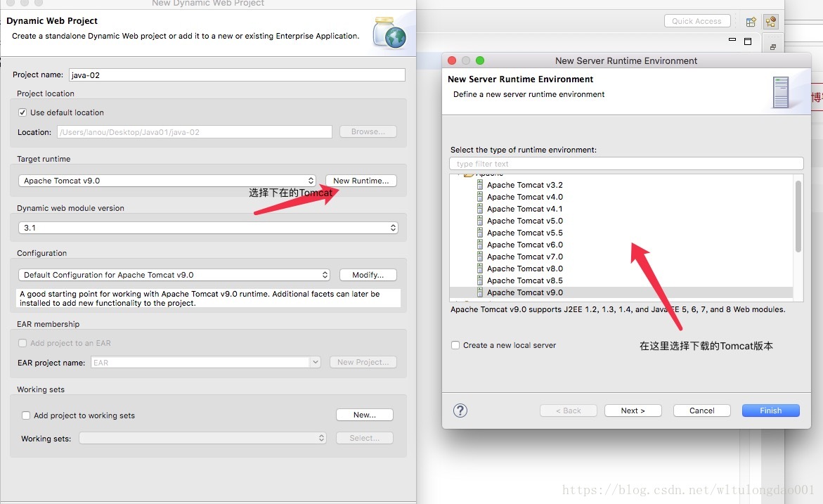823x504 pixels.
Task: Click the Browse... button
Action: [368, 131]
